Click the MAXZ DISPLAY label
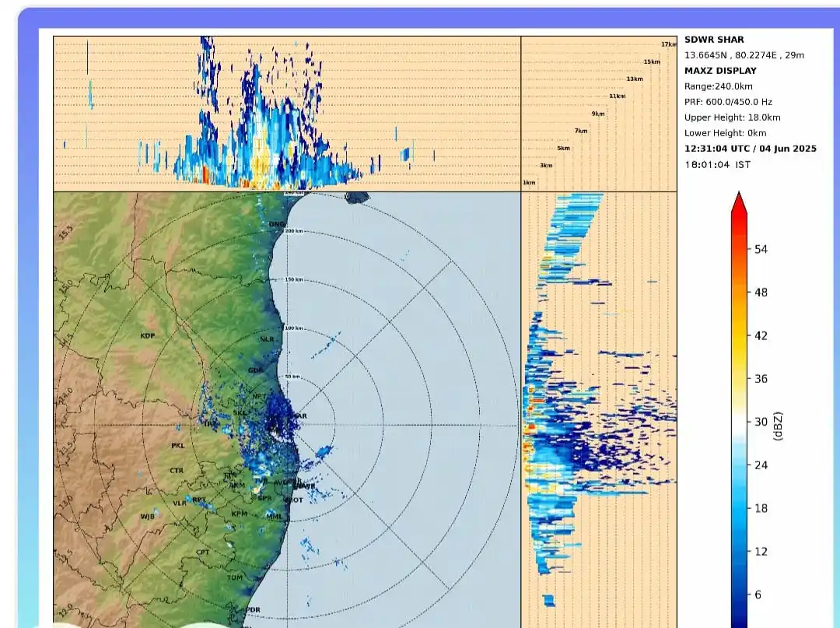 point(720,71)
